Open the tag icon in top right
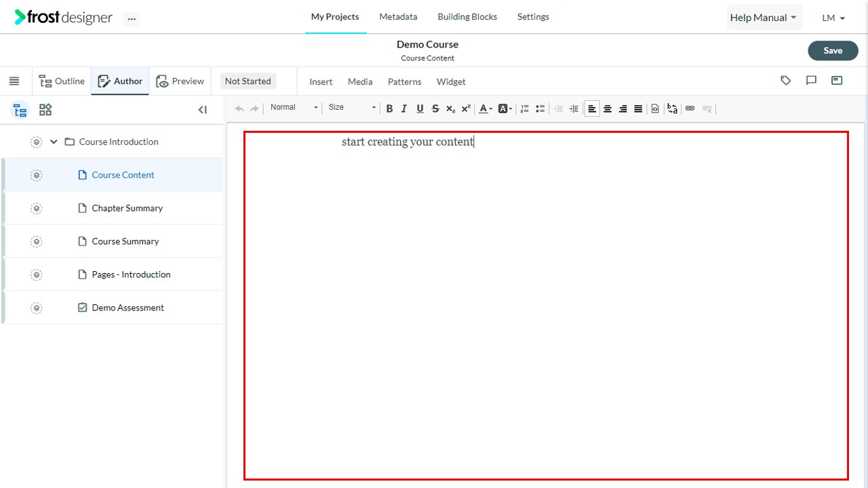This screenshot has height=488, width=868. tap(786, 81)
